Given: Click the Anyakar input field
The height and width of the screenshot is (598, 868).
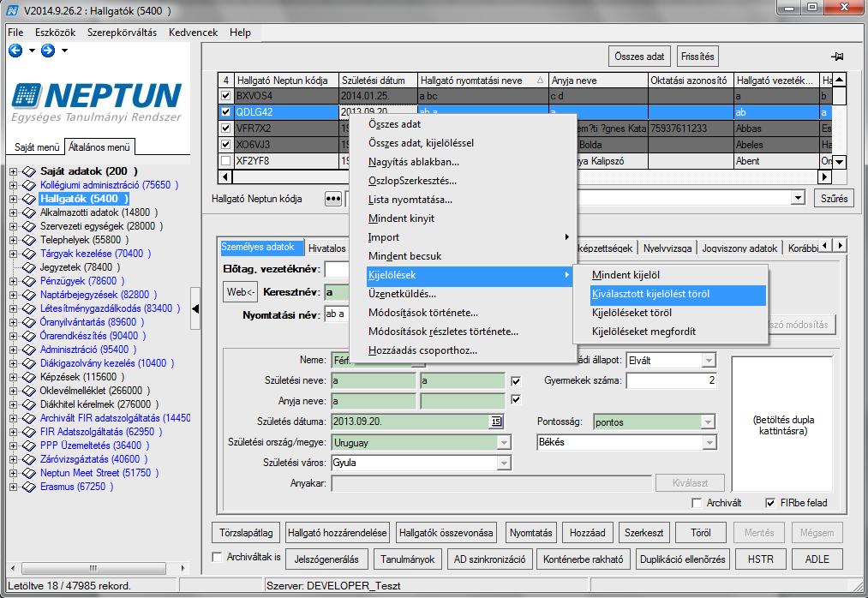Looking at the screenshot, I should (x=492, y=483).
